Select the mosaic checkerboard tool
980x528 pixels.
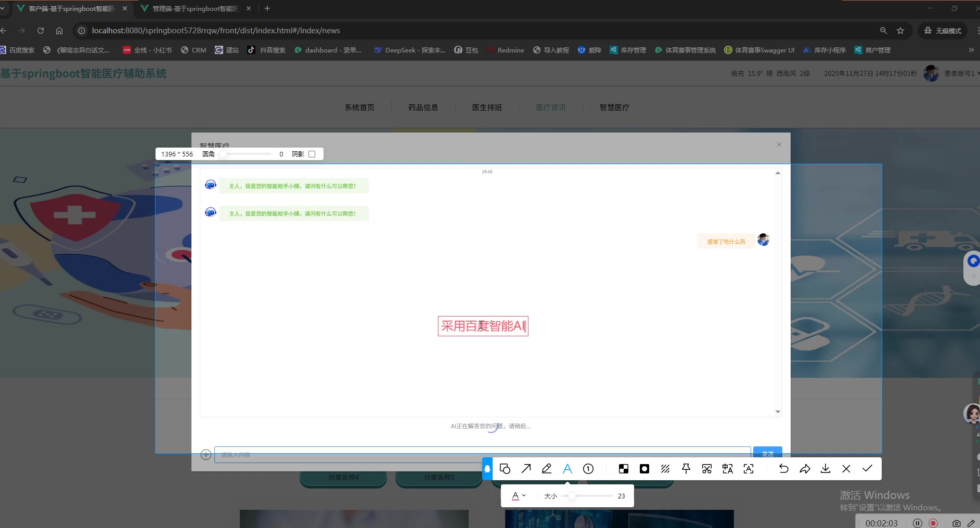(624, 469)
